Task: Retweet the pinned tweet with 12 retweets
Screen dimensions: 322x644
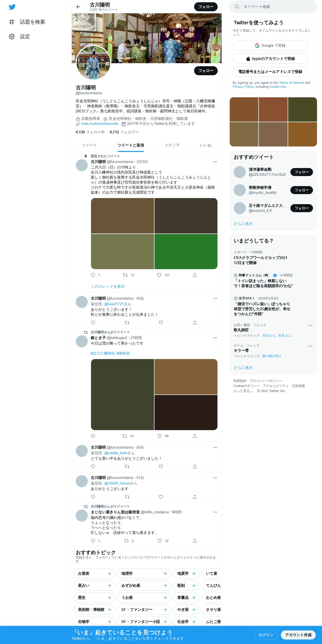Action: tap(125, 275)
